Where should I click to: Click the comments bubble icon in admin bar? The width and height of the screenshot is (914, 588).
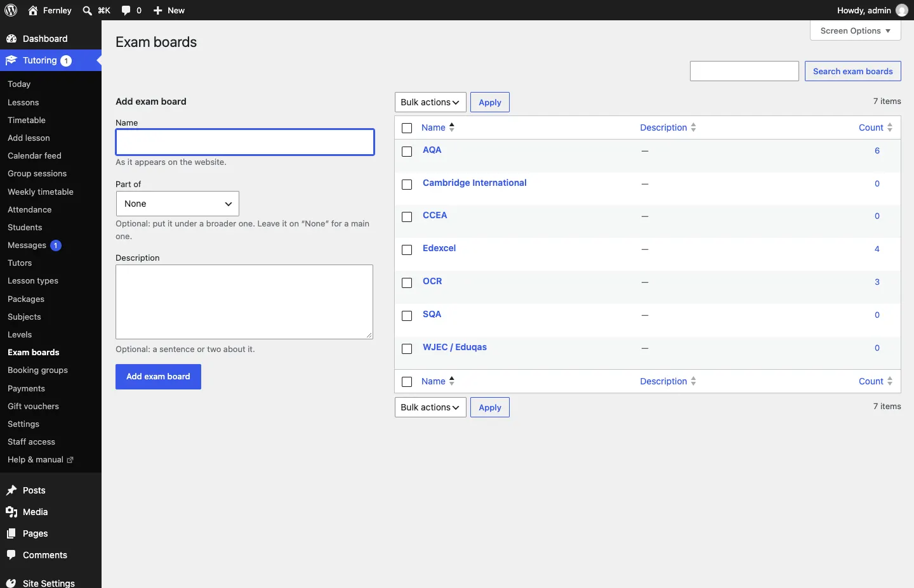pos(126,10)
